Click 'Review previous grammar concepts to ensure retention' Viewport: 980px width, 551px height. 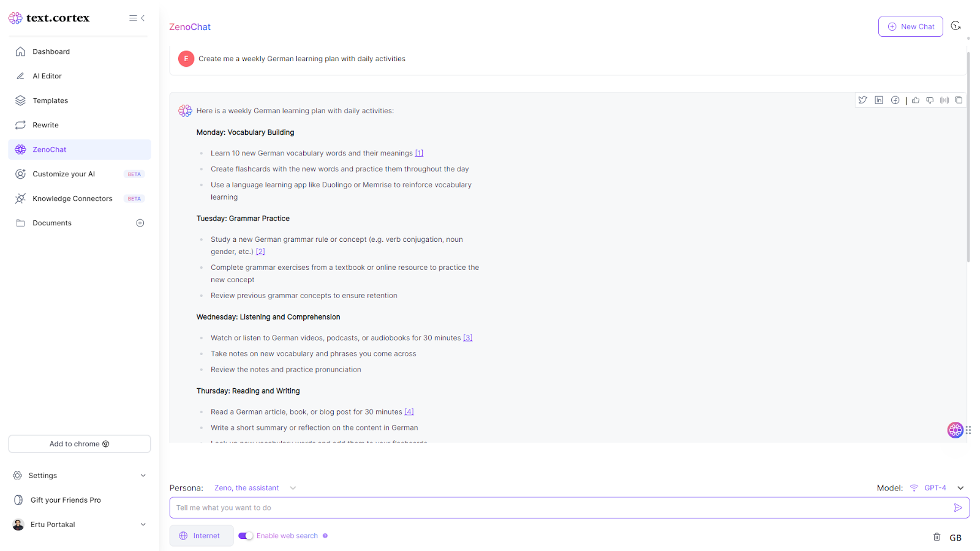pos(304,296)
